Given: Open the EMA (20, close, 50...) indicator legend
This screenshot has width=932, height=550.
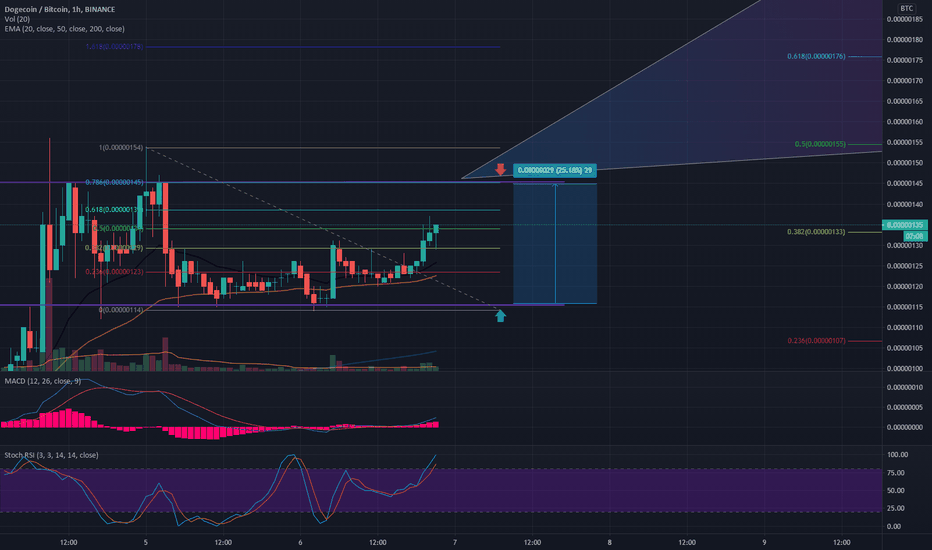Looking at the screenshot, I should point(64,29).
